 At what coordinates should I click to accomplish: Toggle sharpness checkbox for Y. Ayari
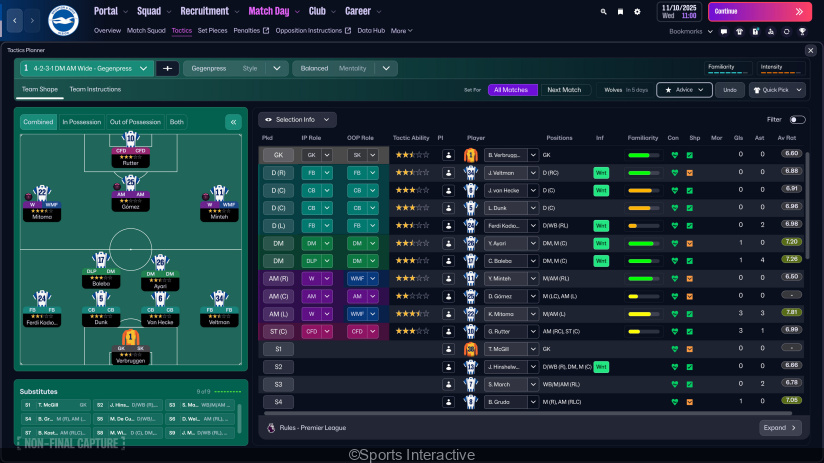click(689, 243)
